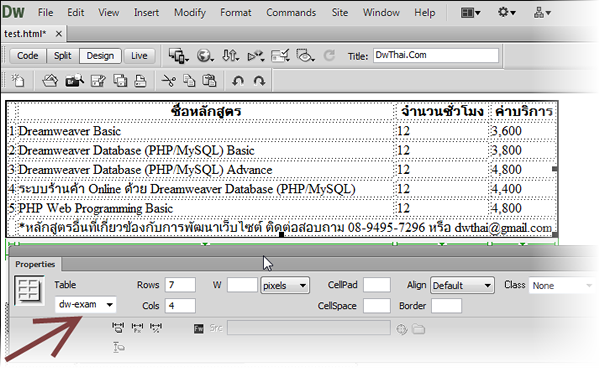Viewport: 600px width, 368px height.
Task: Click the Refresh design view icon
Action: (329, 56)
